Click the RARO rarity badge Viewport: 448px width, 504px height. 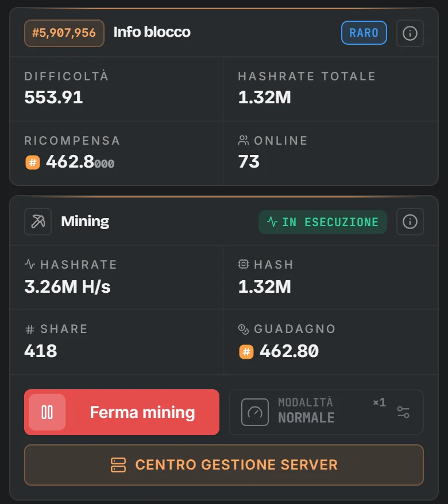pyautogui.click(x=364, y=33)
